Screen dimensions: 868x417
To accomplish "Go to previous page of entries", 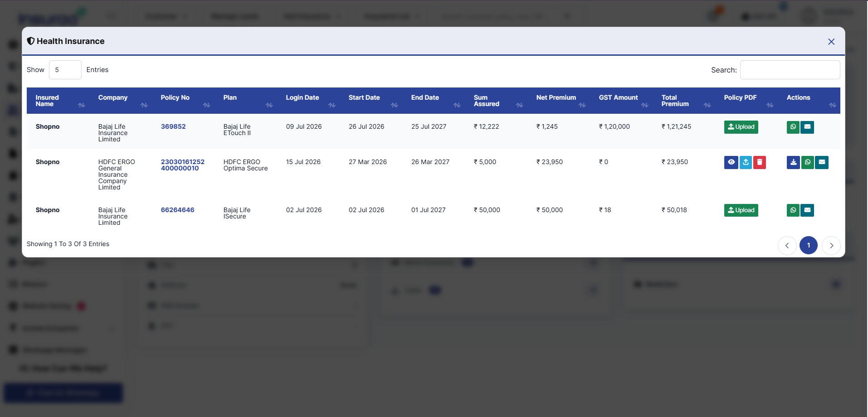I will tap(787, 246).
